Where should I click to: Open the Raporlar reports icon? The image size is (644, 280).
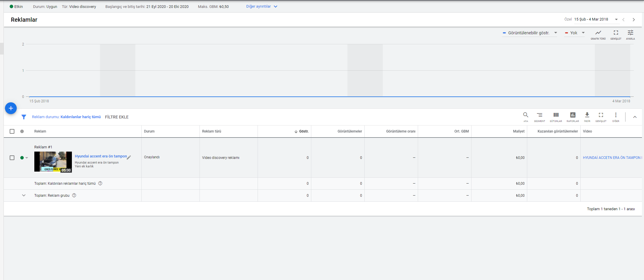[x=572, y=116]
